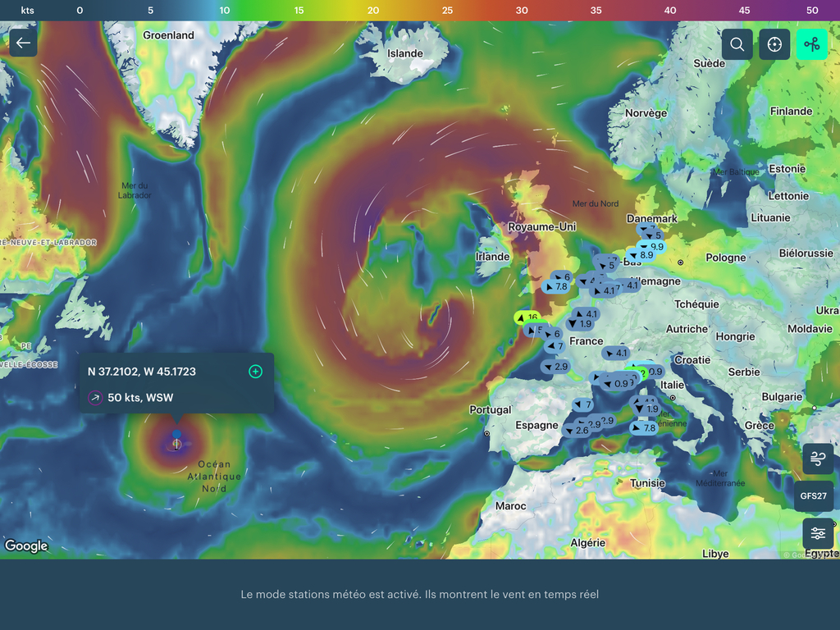Click the Groenland map label
The width and height of the screenshot is (840, 630).
tap(168, 35)
